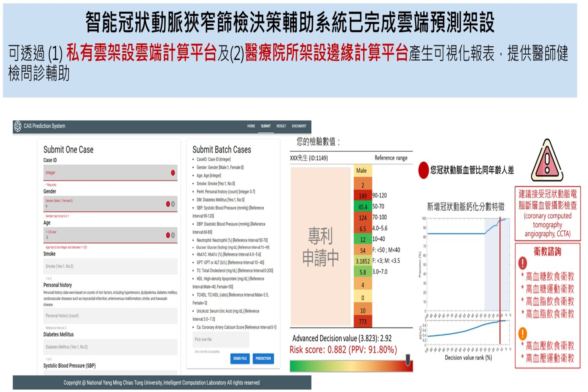Click the CTTA recommendation box
Screen dimensions: 588x392
coord(547,213)
